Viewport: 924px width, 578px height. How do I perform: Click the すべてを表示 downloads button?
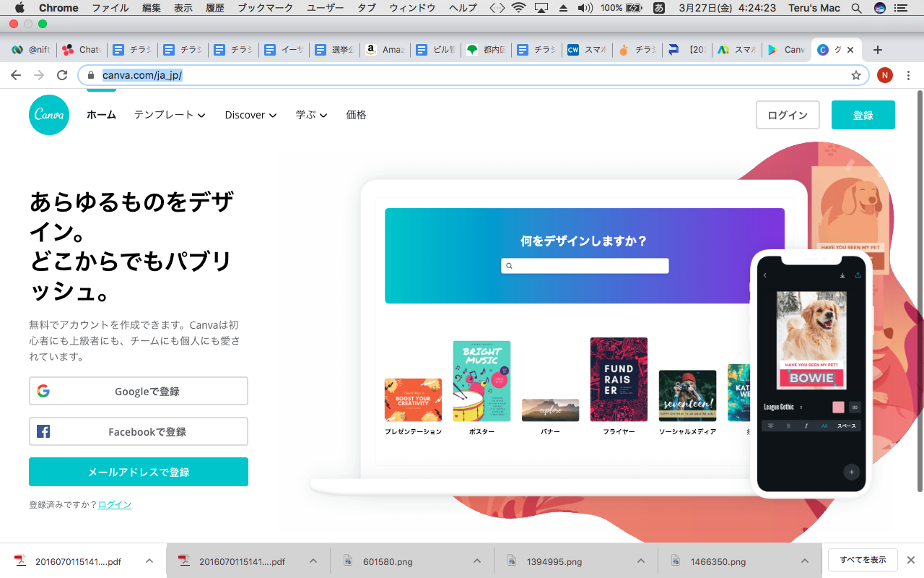click(863, 560)
